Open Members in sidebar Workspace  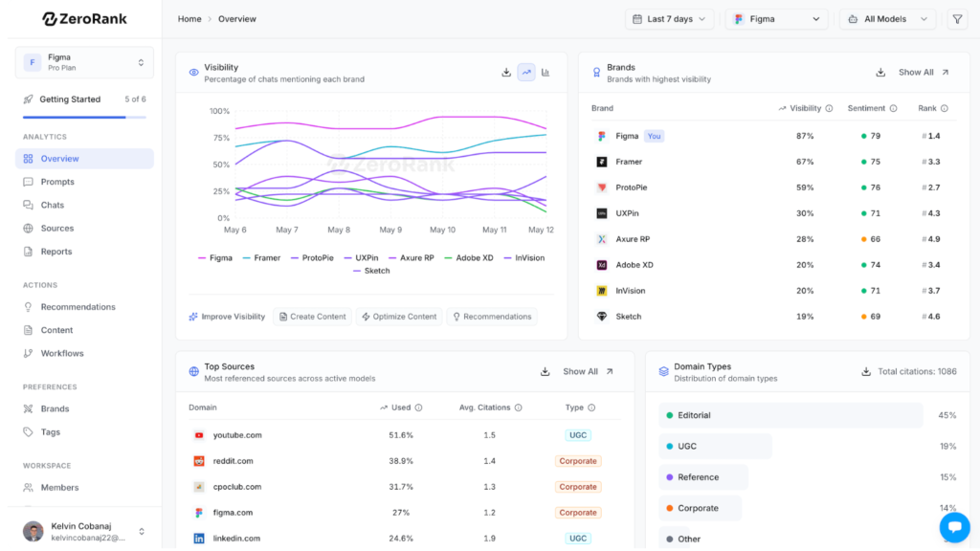click(x=84, y=487)
